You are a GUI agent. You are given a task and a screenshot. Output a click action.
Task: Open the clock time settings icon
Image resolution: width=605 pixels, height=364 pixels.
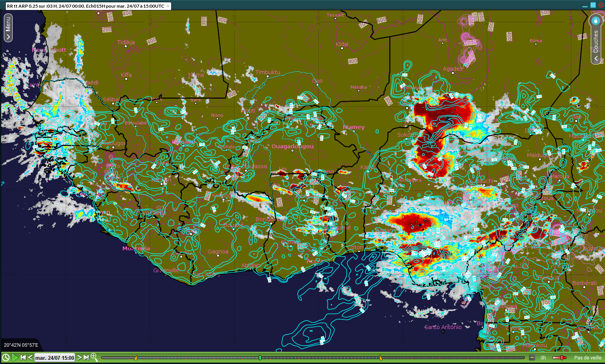[x=6, y=357]
